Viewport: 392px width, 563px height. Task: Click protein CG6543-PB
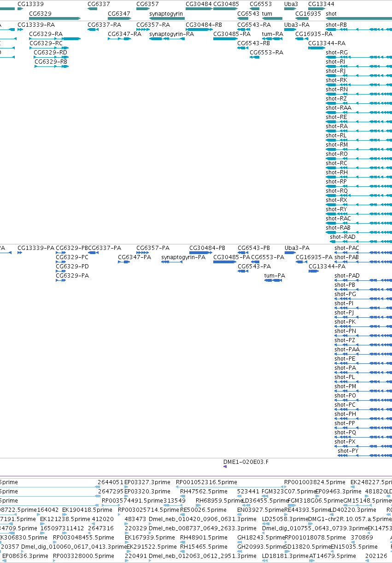pyautogui.click(x=254, y=248)
